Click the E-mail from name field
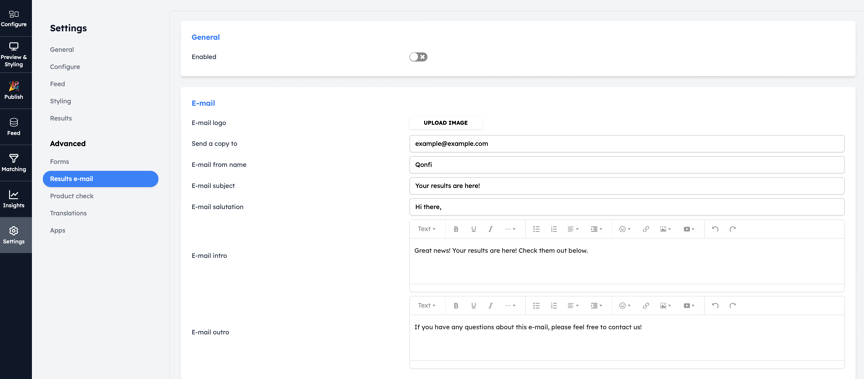864x379 pixels. click(627, 165)
